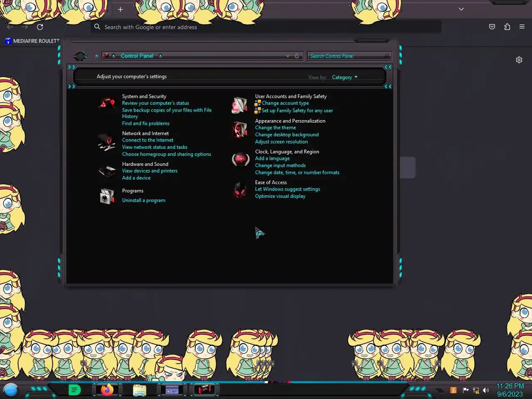Open the MEDIAFIRE ROULETTE bookmark

click(x=32, y=41)
